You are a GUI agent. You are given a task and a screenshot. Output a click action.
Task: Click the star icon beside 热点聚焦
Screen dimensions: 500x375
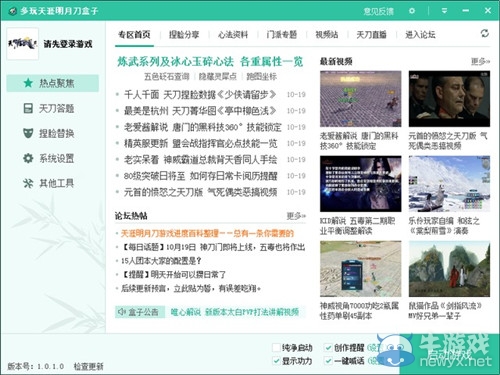pos(28,83)
